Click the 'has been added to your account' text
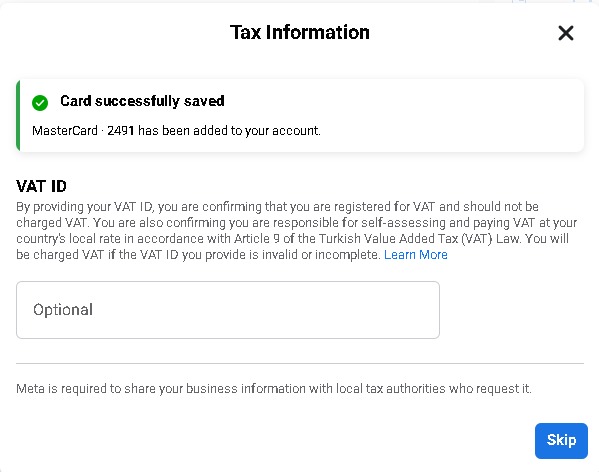The width and height of the screenshot is (599, 472). click(229, 131)
